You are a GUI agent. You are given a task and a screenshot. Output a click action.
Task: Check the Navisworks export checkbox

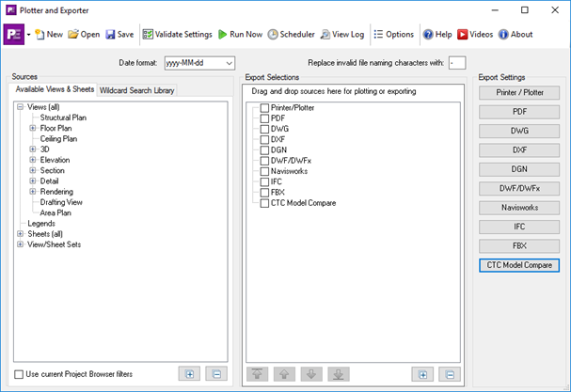[264, 171]
